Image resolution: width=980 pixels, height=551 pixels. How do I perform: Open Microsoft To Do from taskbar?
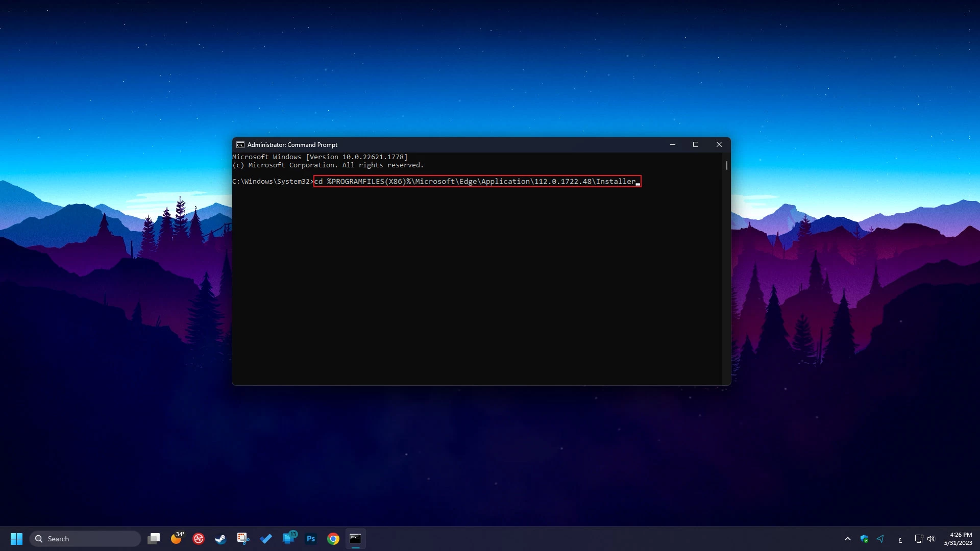(266, 539)
